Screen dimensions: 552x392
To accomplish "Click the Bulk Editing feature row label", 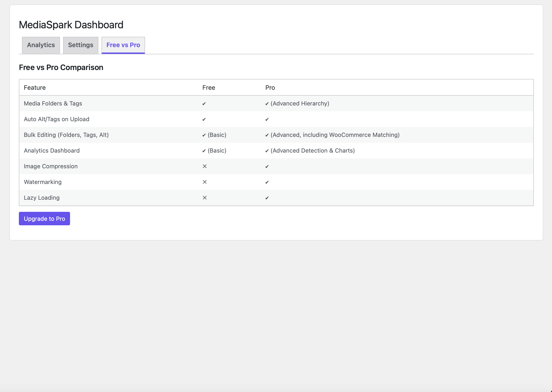I will pos(66,135).
